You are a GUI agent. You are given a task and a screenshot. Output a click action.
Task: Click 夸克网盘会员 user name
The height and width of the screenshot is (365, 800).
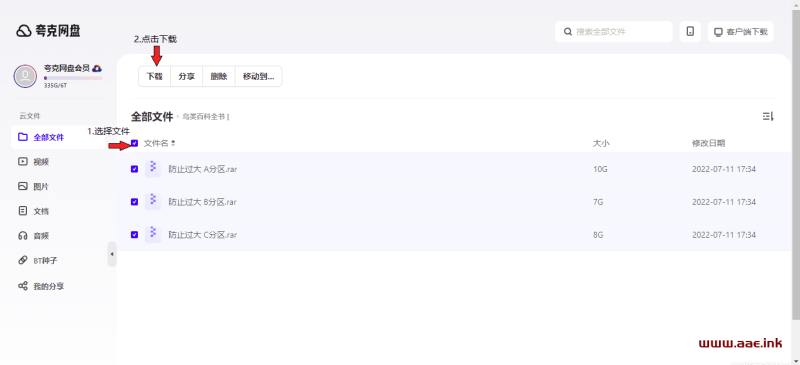67,68
